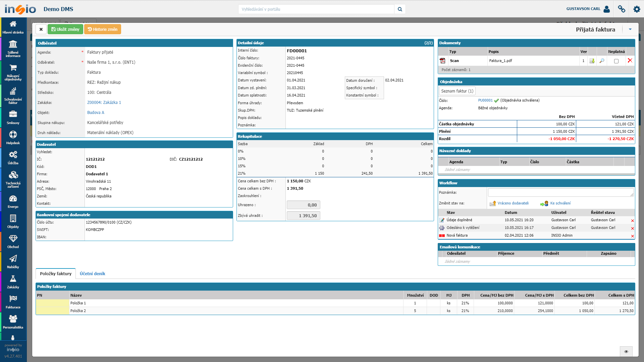
Task: Remove Nová faktura workflow entry
Action: point(633,236)
